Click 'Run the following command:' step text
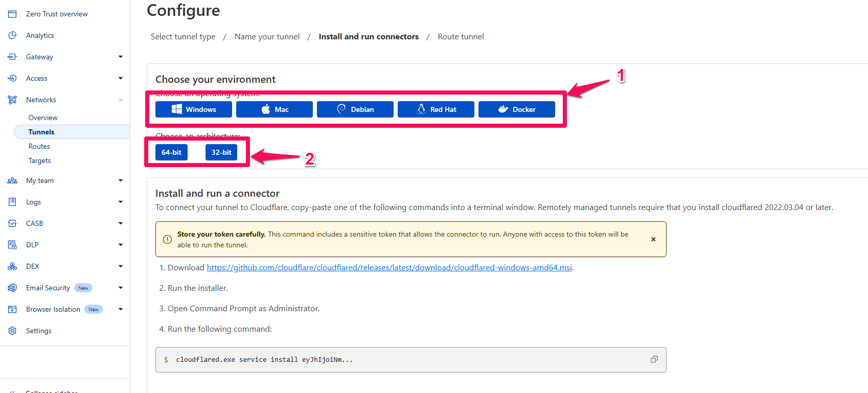Screen dimensions: 868x393 216,329
